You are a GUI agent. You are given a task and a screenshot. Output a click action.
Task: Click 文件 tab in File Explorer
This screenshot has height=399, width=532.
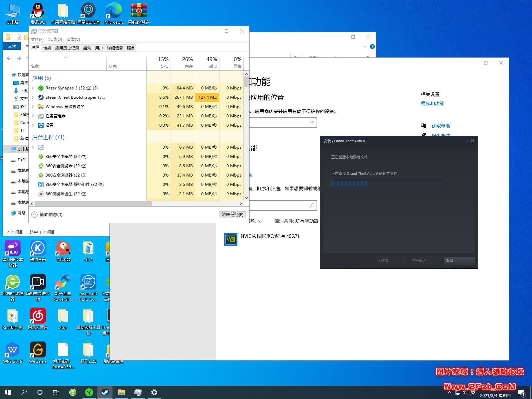click(12, 46)
